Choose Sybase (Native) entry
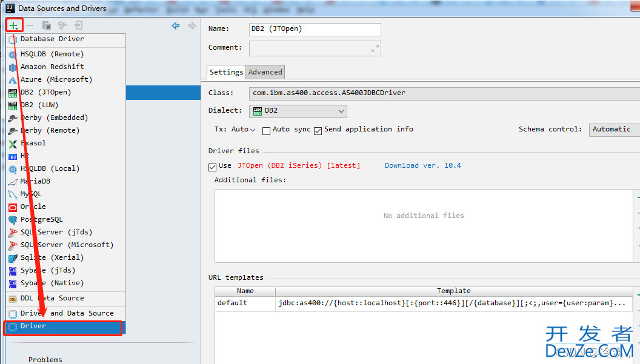The height and width of the screenshot is (364, 640). (x=66, y=283)
